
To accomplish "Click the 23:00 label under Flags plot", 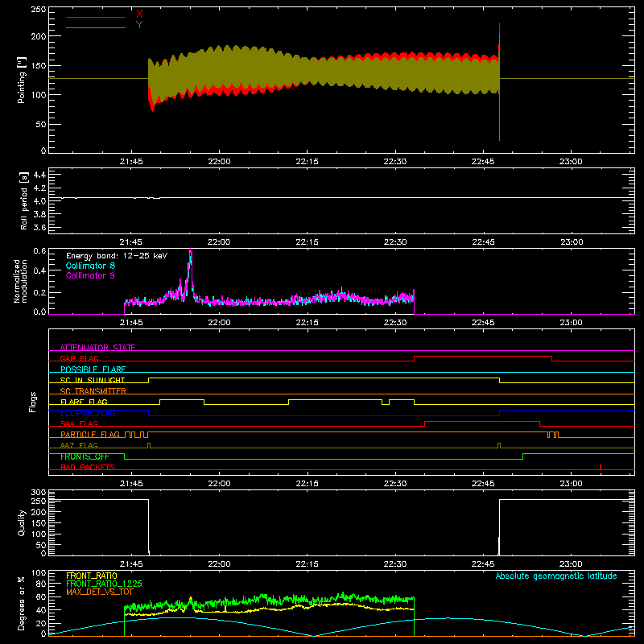I will point(571,484).
